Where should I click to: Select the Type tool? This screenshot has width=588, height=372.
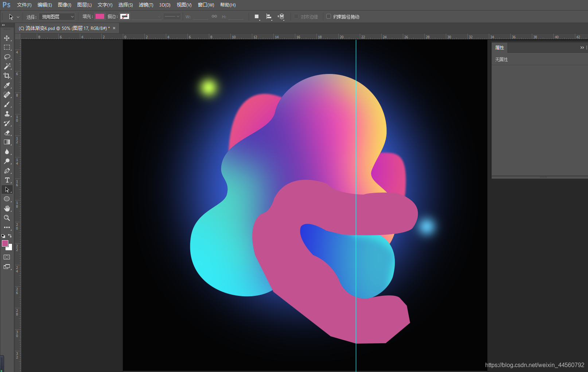click(7, 180)
